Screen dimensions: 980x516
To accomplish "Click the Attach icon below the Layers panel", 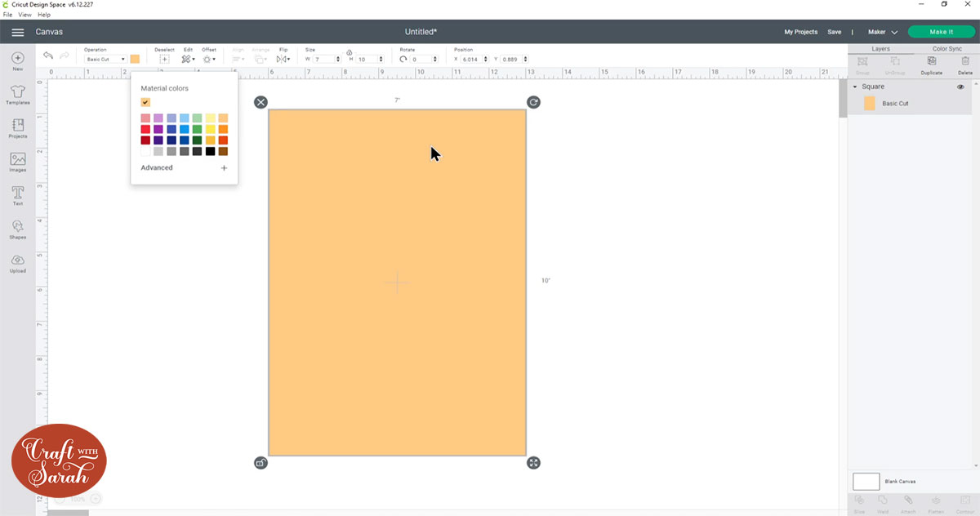I will point(908,500).
